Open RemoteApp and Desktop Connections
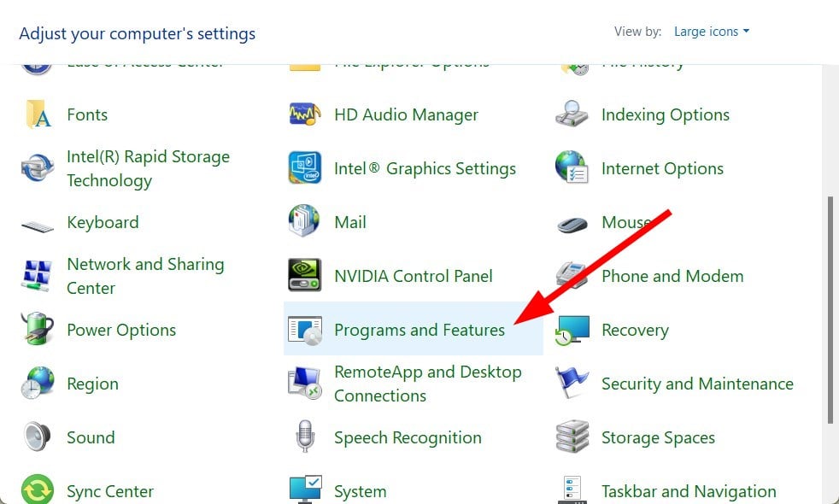This screenshot has width=839, height=504. pyautogui.click(x=428, y=384)
